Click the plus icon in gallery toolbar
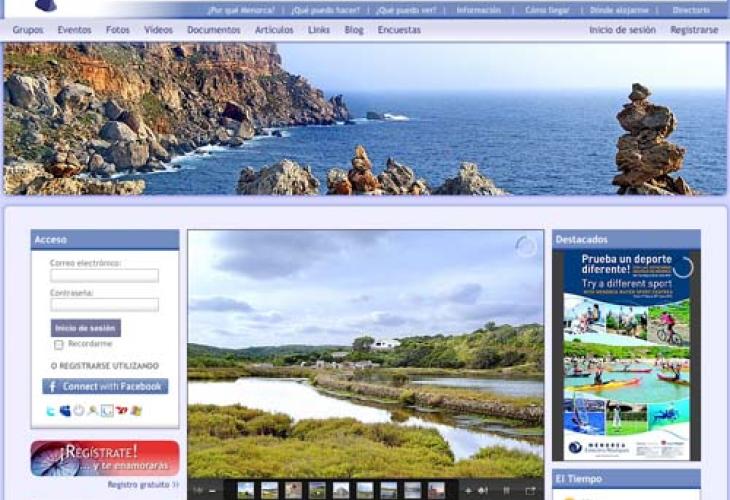This screenshot has height=500, width=730. click(x=467, y=490)
